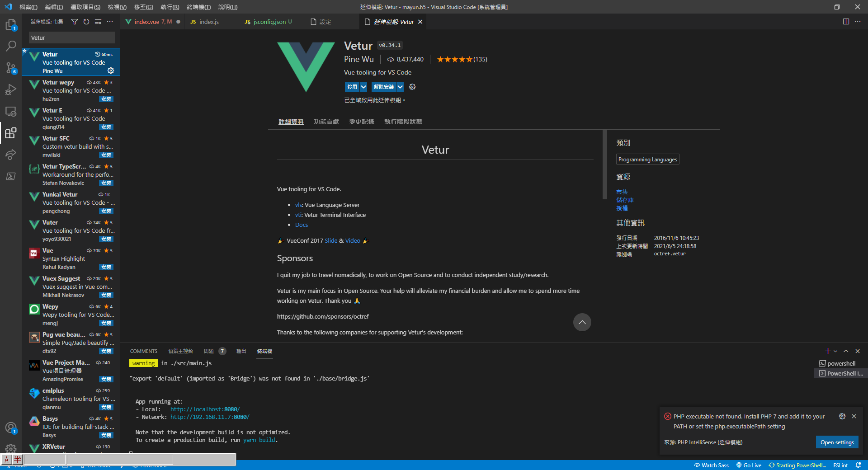This screenshot has width=868, height=470.
Task: Expand the uninstall button dropdown arrow
Action: (400, 87)
